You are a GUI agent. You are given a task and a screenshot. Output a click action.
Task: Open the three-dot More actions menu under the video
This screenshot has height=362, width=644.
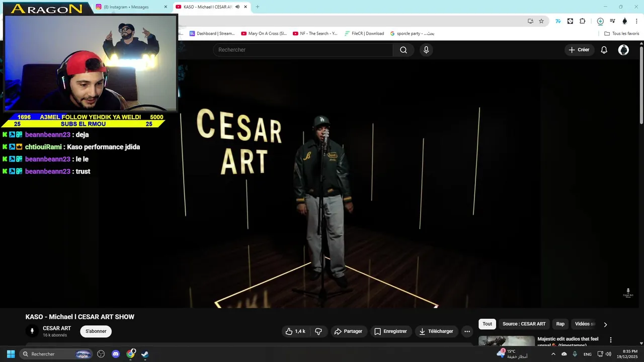(x=467, y=331)
